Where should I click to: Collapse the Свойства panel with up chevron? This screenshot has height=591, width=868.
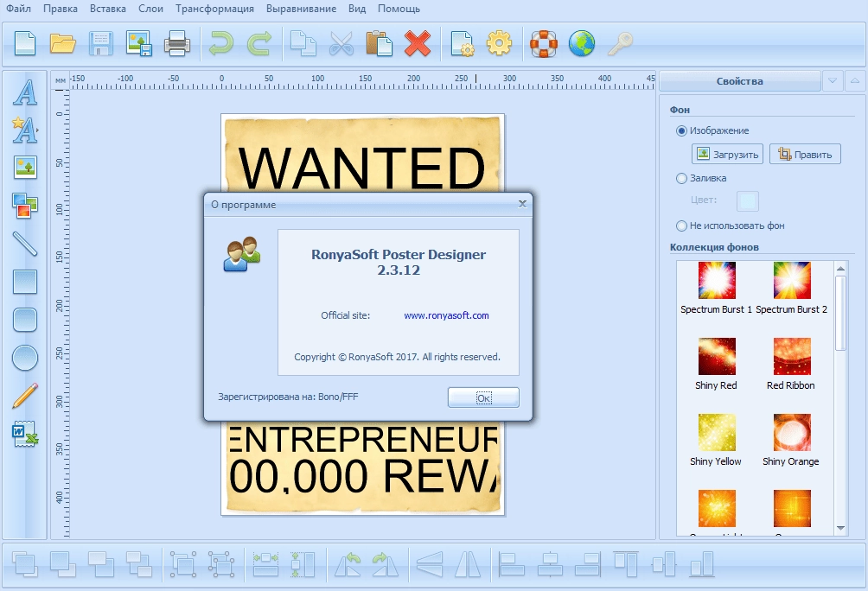pos(855,81)
